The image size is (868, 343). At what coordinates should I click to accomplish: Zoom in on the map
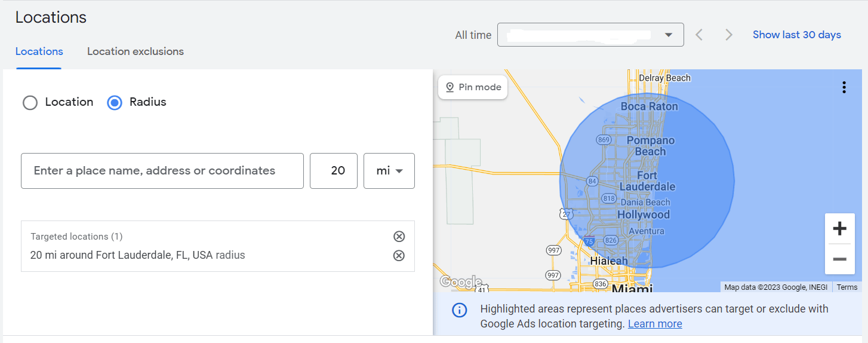click(x=839, y=228)
